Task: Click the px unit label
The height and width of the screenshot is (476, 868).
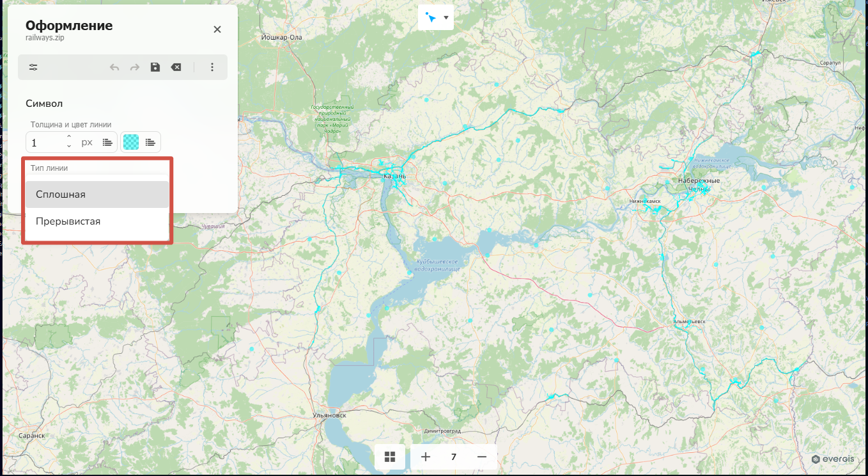Action: pyautogui.click(x=87, y=142)
